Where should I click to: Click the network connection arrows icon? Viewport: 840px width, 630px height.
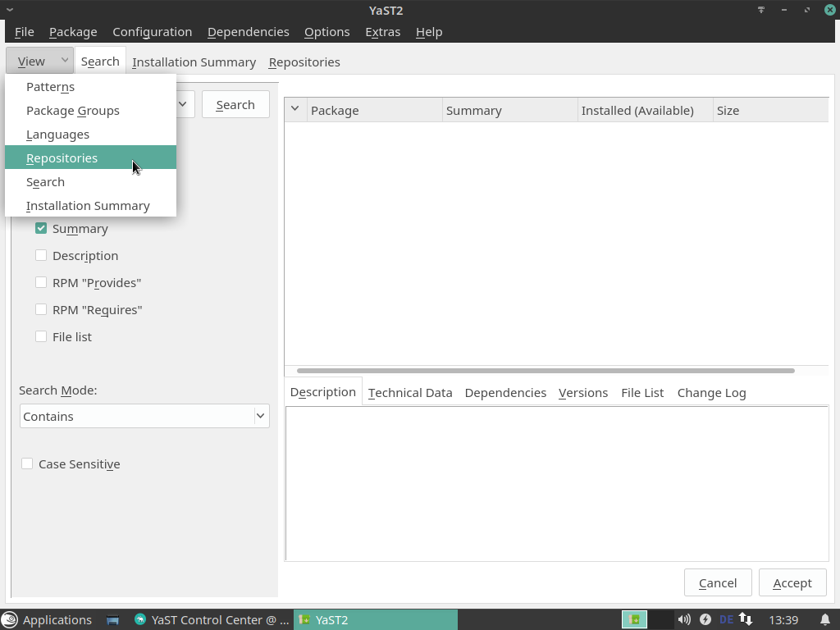pyautogui.click(x=746, y=619)
